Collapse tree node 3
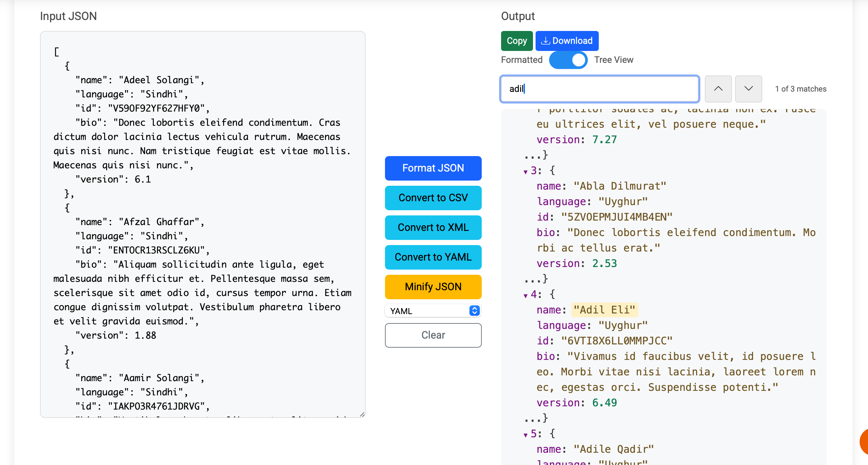Screen dimensions: 868x465 pos(525,172)
